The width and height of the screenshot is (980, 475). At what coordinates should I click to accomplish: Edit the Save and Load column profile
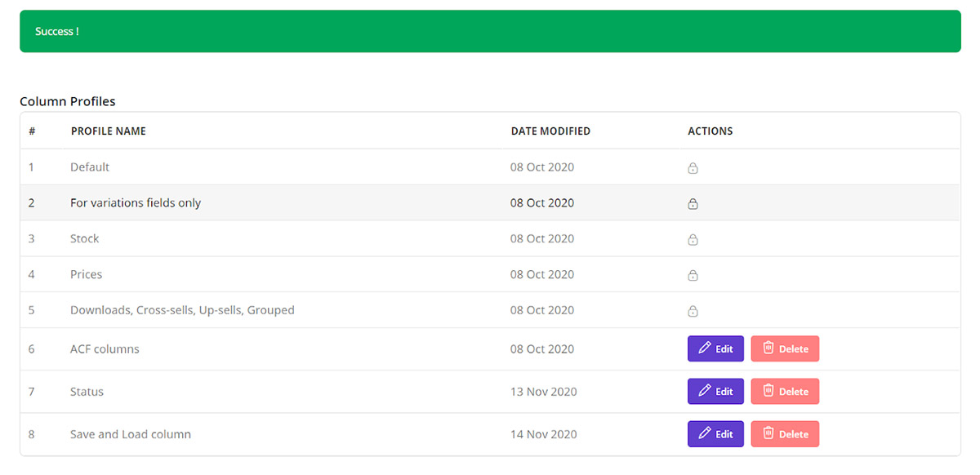(715, 434)
